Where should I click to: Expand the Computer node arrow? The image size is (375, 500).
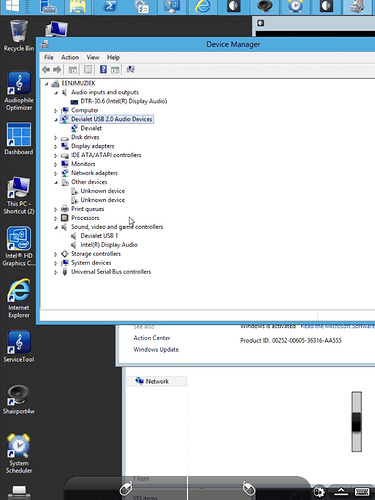tap(56, 110)
